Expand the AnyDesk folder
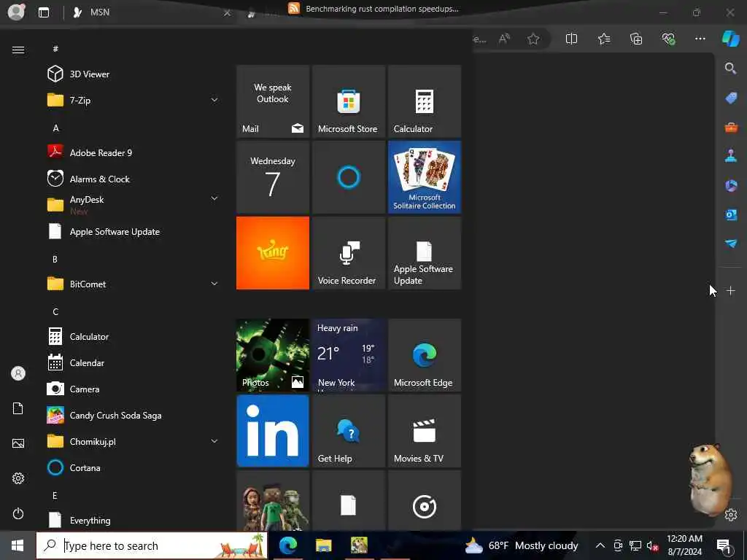Screen dimensions: 747x560 click(x=133, y=205)
